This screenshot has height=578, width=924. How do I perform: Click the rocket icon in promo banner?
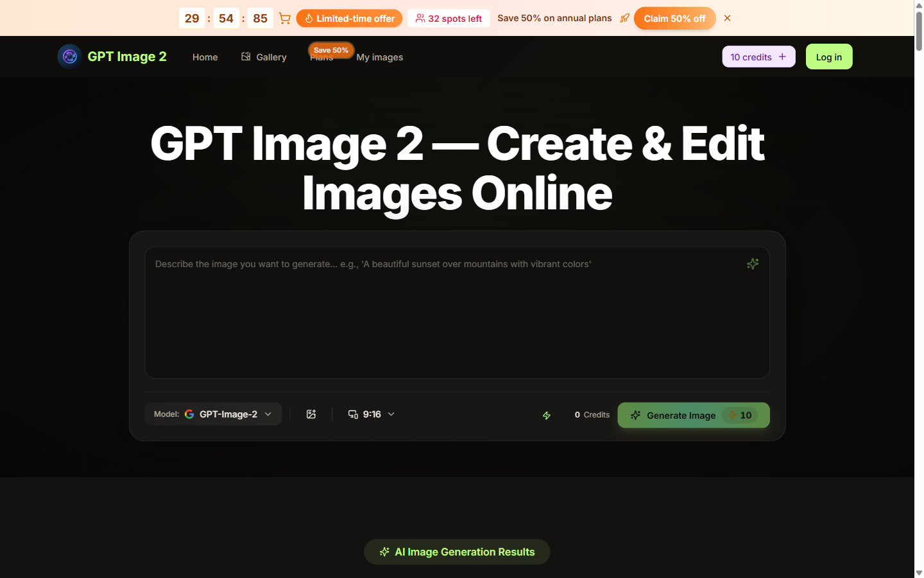624,18
